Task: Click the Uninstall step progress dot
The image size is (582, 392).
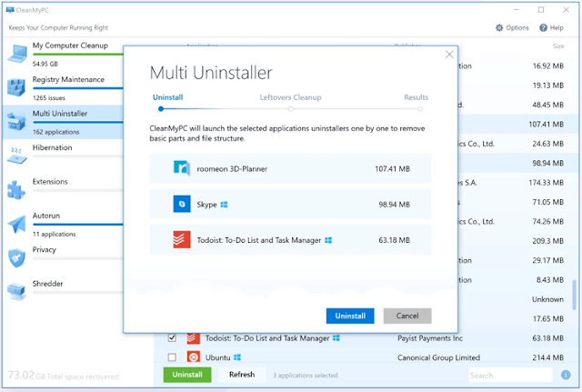Action: (x=161, y=109)
